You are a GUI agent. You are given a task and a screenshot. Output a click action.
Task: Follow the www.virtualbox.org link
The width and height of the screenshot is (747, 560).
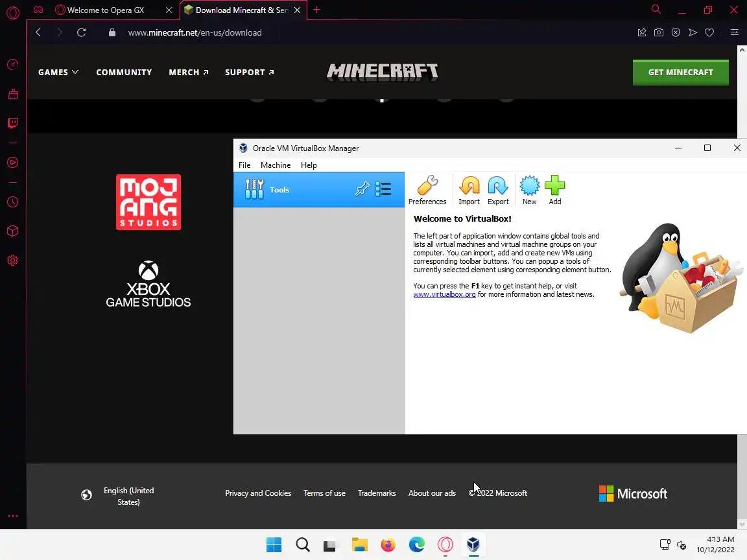click(444, 294)
